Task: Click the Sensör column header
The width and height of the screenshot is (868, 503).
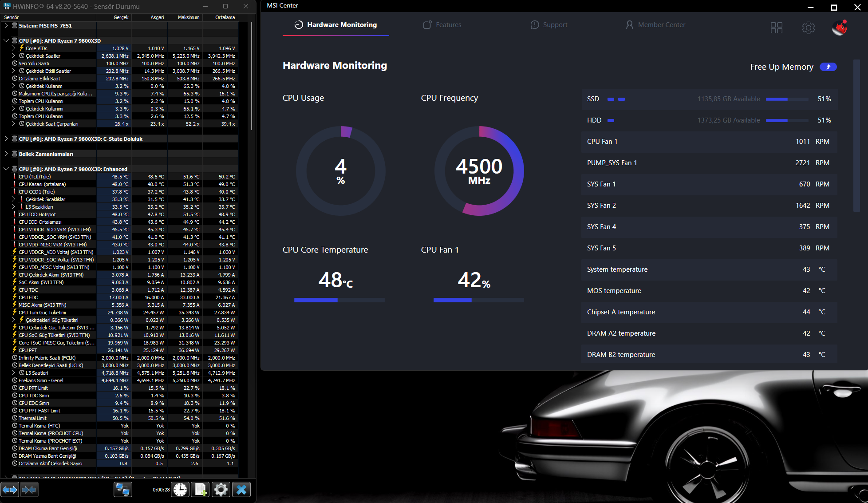Action: tap(48, 17)
